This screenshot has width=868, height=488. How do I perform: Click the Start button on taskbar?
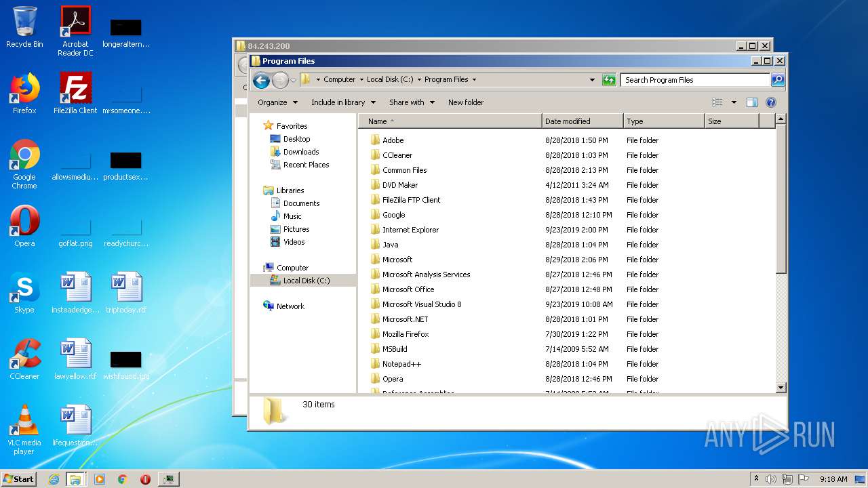18,479
